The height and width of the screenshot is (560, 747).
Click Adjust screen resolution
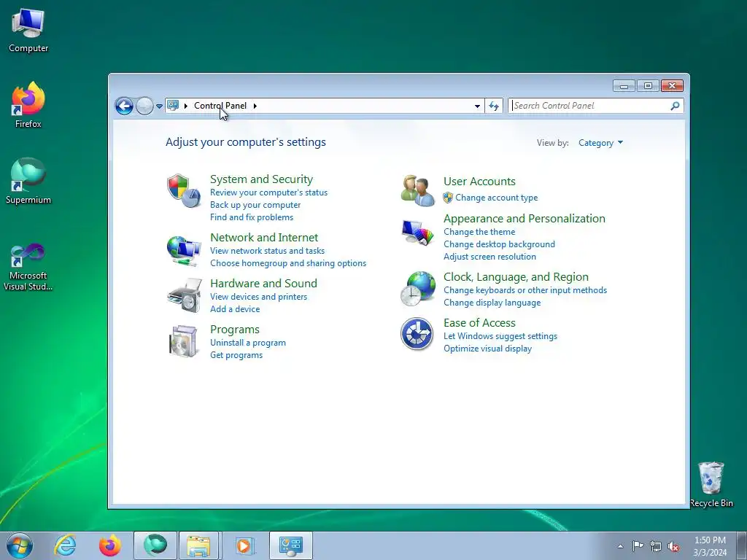click(x=489, y=257)
